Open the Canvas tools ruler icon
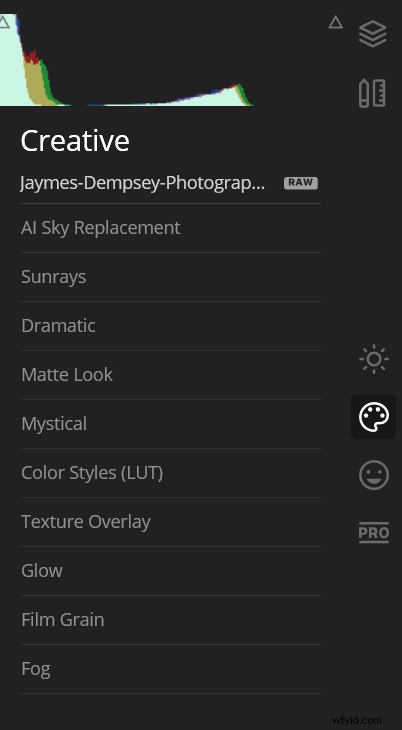 (x=372, y=93)
